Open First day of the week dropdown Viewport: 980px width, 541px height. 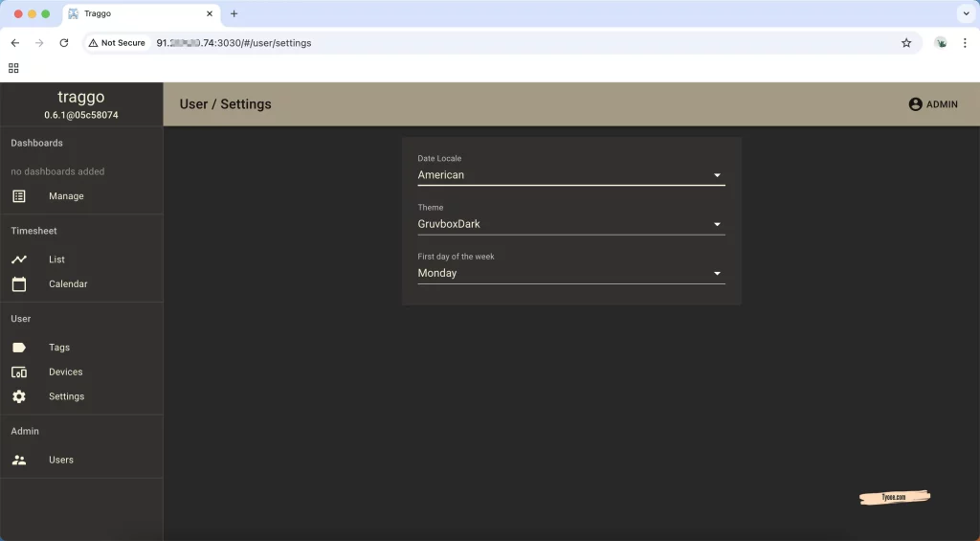click(570, 273)
